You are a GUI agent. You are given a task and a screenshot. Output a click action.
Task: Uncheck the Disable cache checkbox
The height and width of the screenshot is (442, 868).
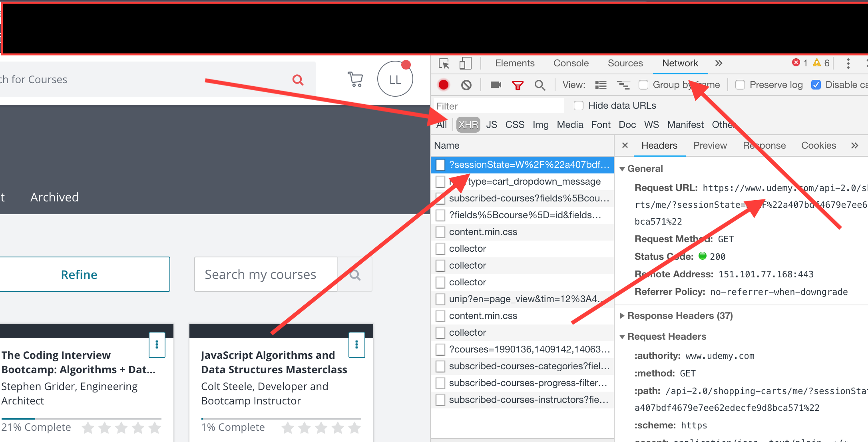click(816, 85)
